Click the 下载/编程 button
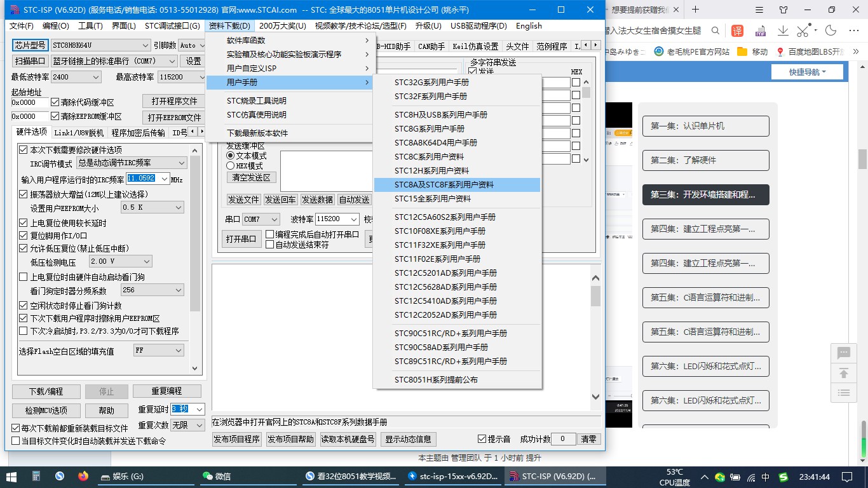 (46, 391)
